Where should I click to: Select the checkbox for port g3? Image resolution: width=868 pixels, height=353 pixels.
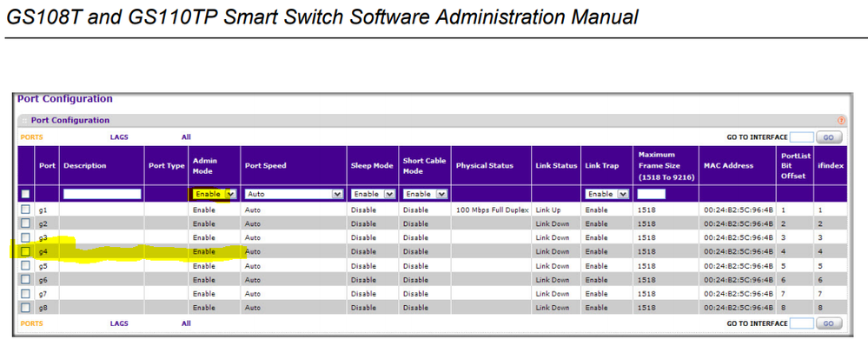pyautogui.click(x=25, y=237)
